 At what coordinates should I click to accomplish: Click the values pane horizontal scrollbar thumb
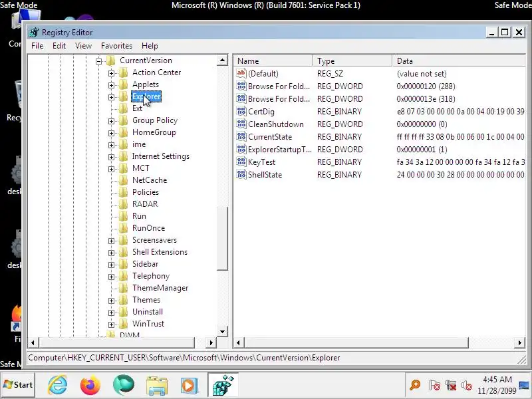(356, 342)
